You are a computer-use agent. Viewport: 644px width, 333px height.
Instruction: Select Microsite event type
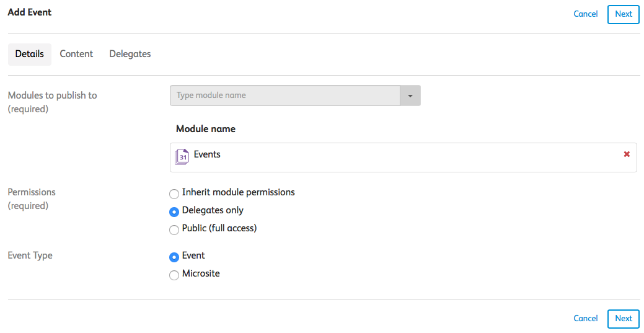click(174, 275)
